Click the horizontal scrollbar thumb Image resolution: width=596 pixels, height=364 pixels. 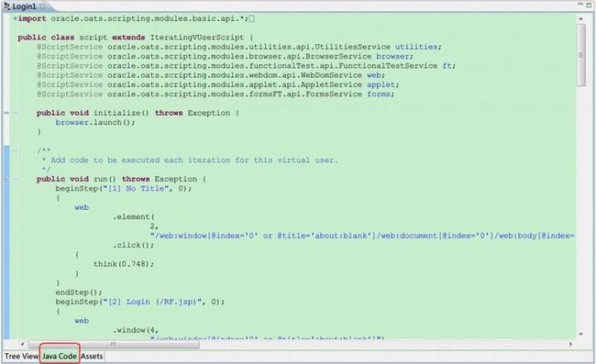(x=114, y=344)
